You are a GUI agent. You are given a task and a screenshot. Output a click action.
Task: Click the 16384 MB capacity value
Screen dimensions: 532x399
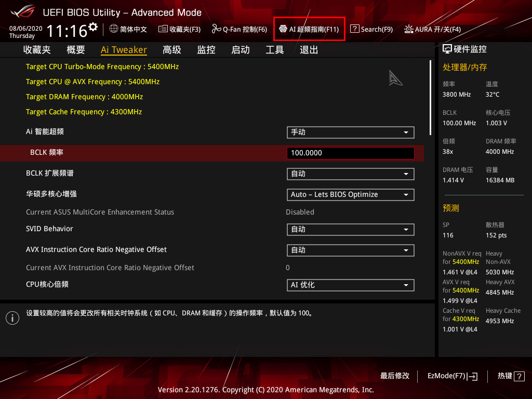click(500, 180)
